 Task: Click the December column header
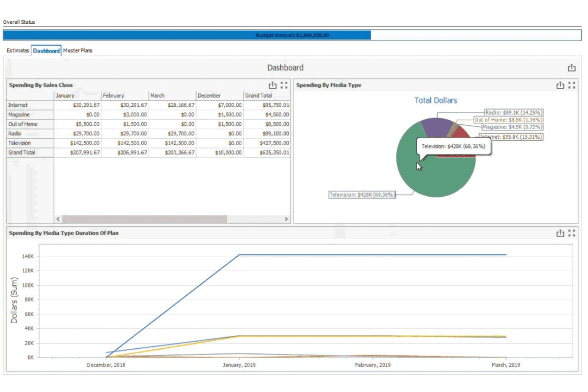(220, 96)
